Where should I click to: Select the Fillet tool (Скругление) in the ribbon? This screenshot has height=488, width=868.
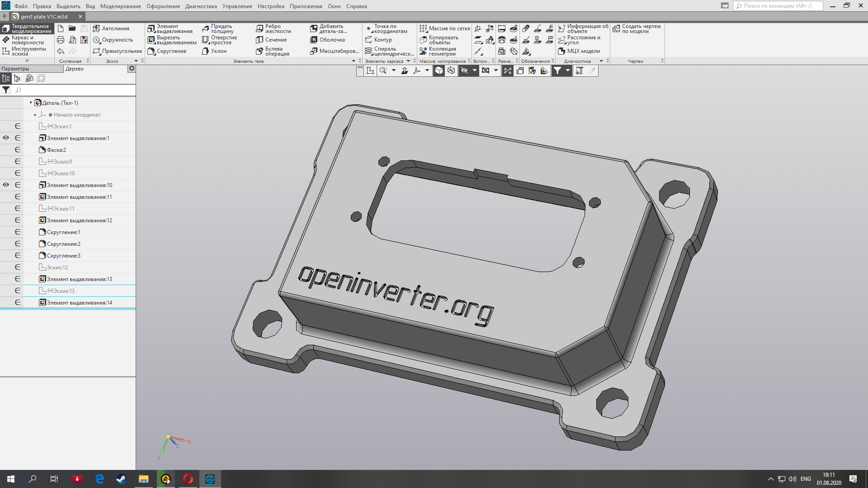click(167, 51)
